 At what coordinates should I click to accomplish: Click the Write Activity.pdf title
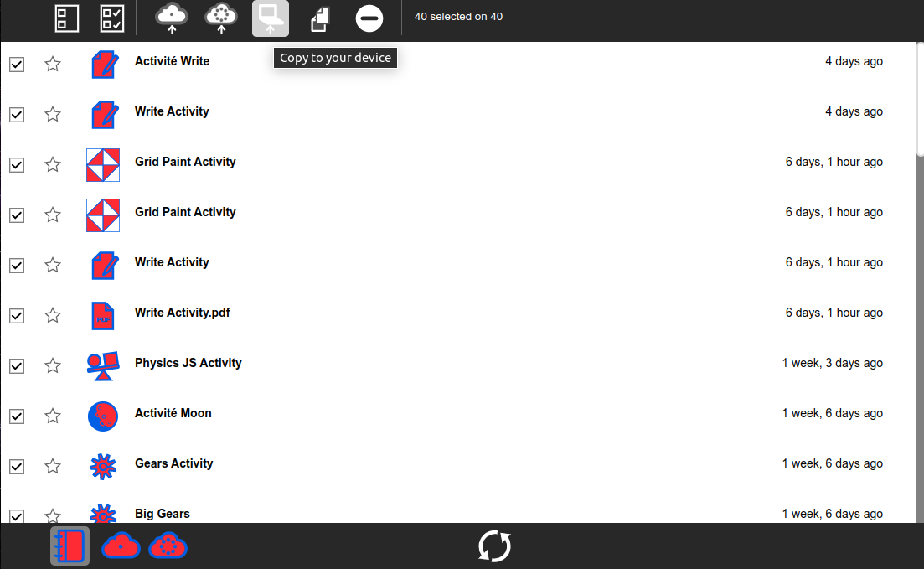183,313
